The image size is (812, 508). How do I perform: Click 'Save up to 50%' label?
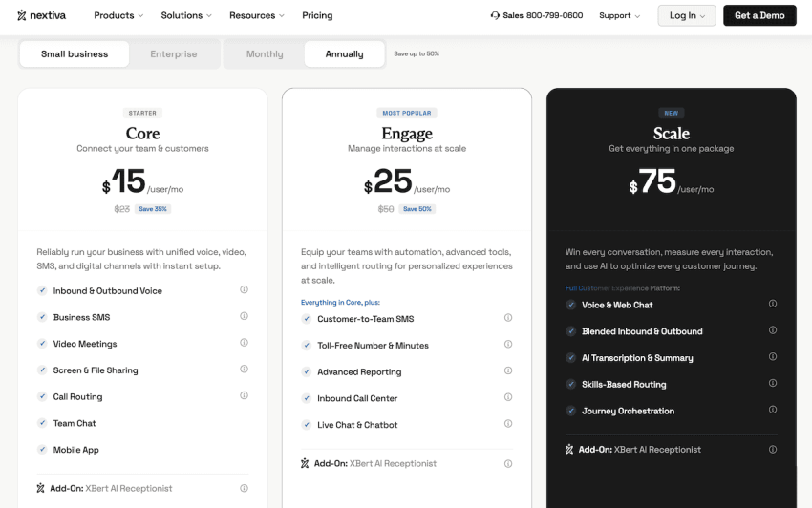pos(417,53)
